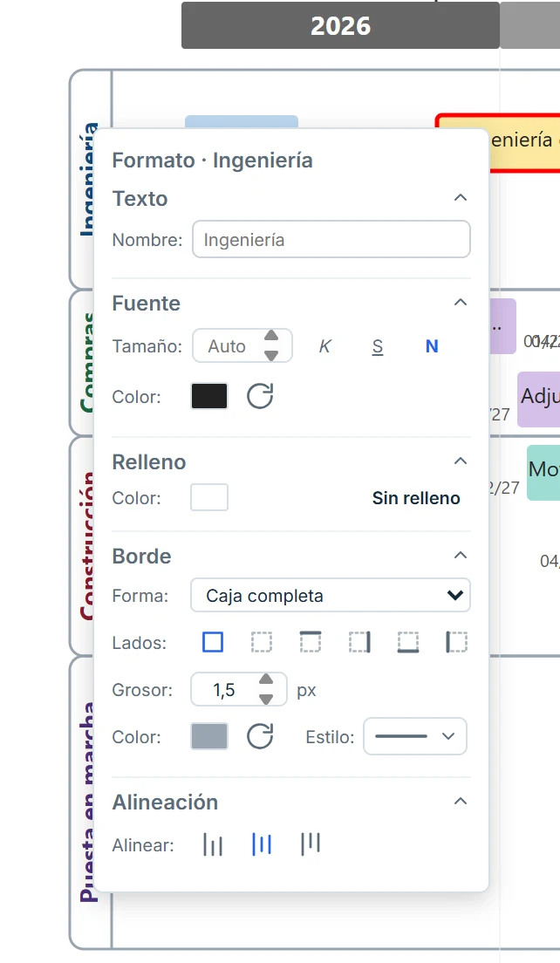Image resolution: width=560 pixels, height=963 pixels.
Task: Decrease the font Tamaño value
Action: tap(270, 356)
